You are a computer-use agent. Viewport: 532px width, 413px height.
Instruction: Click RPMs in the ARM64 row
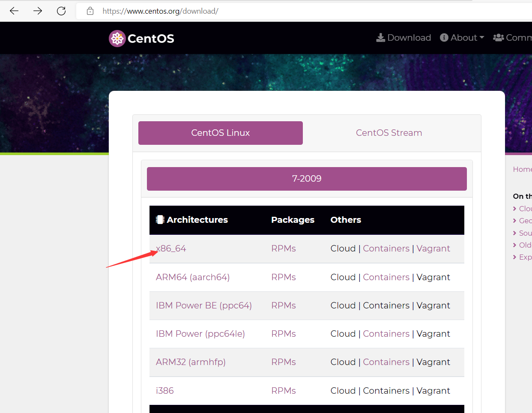click(x=284, y=277)
